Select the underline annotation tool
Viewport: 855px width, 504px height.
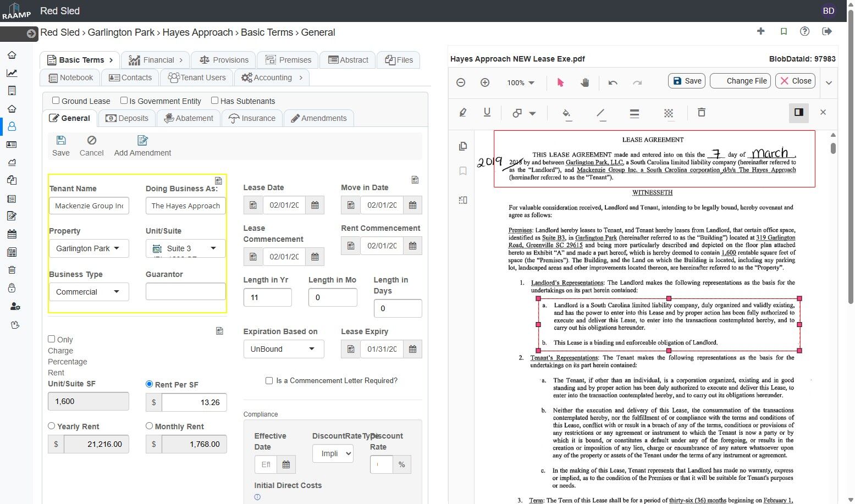pos(487,113)
